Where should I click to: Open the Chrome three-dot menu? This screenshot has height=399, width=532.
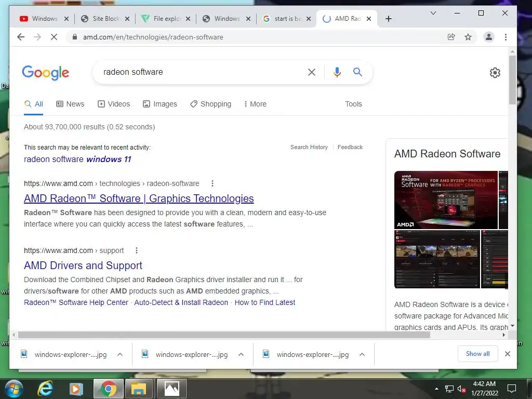pyautogui.click(x=506, y=37)
